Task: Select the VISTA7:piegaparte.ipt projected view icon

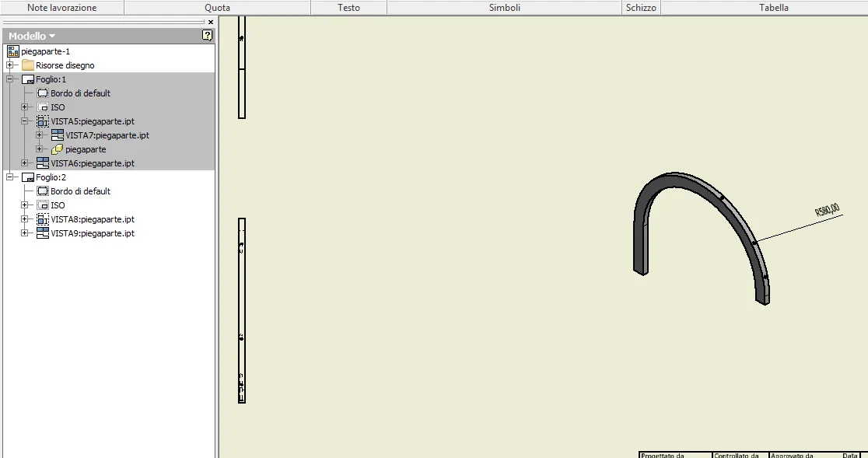Action: click(58, 135)
